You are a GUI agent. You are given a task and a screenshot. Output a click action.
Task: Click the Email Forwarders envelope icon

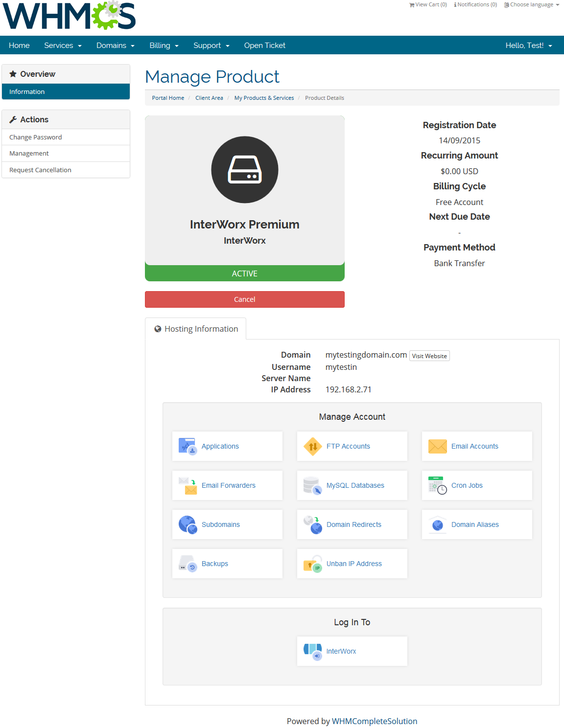(x=188, y=485)
